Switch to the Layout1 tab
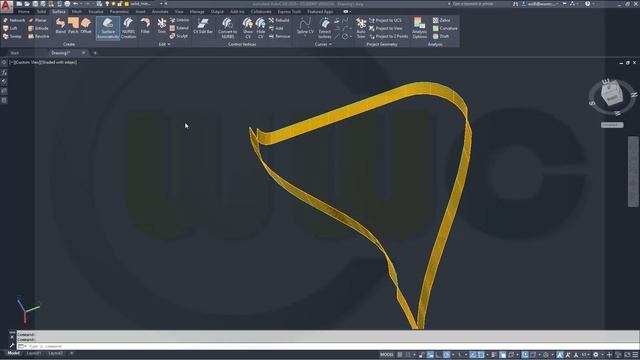Viewport: 640px width, 360px height. tap(33, 353)
